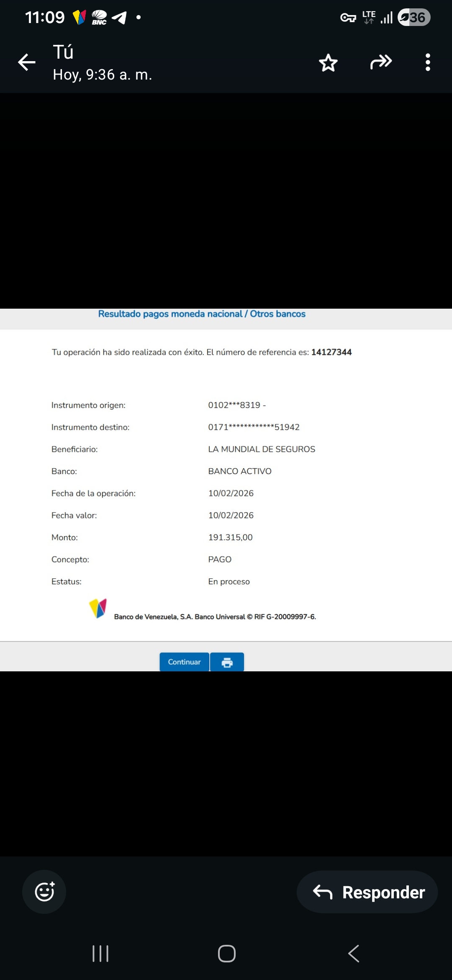Go back using the top-left arrow
The width and height of the screenshot is (452, 980).
coord(27,62)
